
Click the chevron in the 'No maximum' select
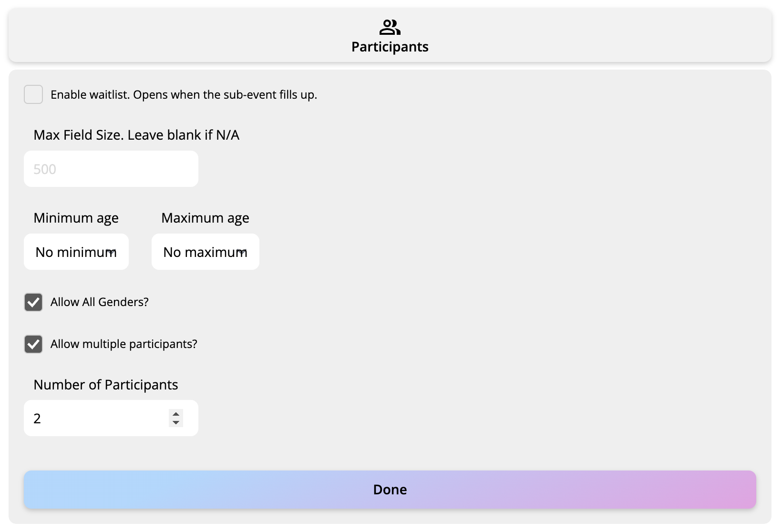tap(242, 252)
